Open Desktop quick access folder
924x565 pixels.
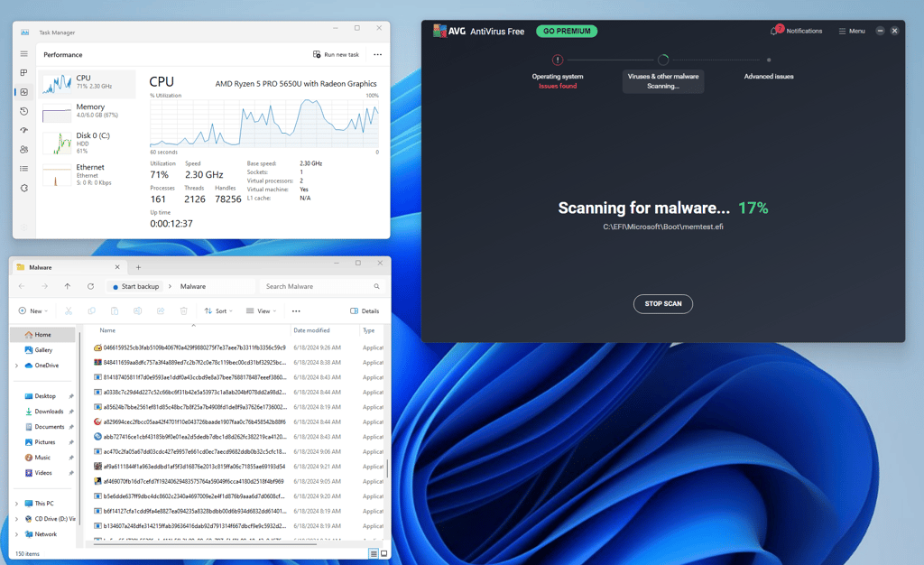tap(45, 396)
